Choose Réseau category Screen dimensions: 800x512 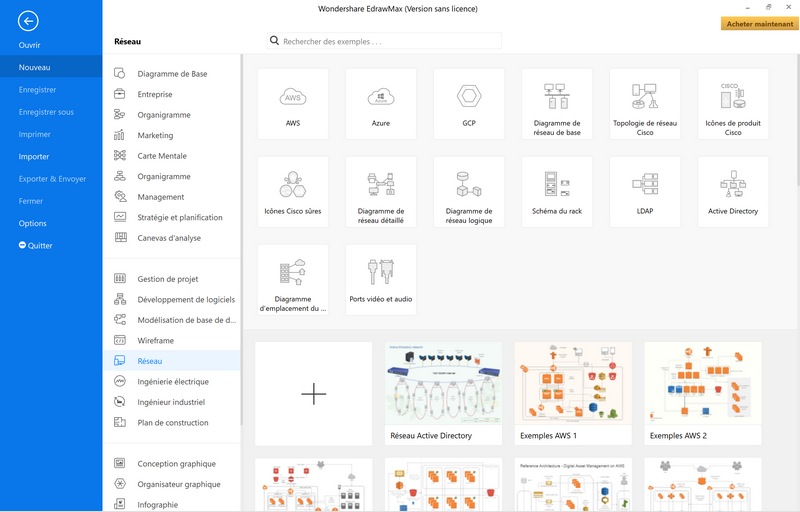click(172, 361)
